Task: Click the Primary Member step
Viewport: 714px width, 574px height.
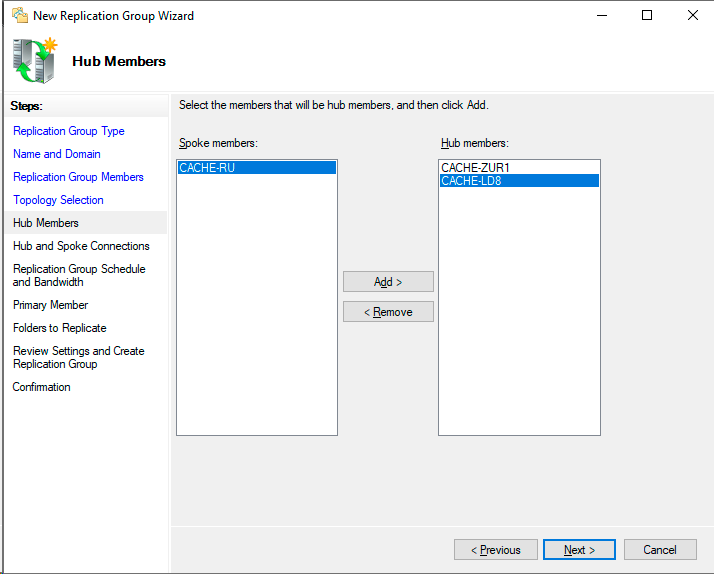Action: (50, 305)
